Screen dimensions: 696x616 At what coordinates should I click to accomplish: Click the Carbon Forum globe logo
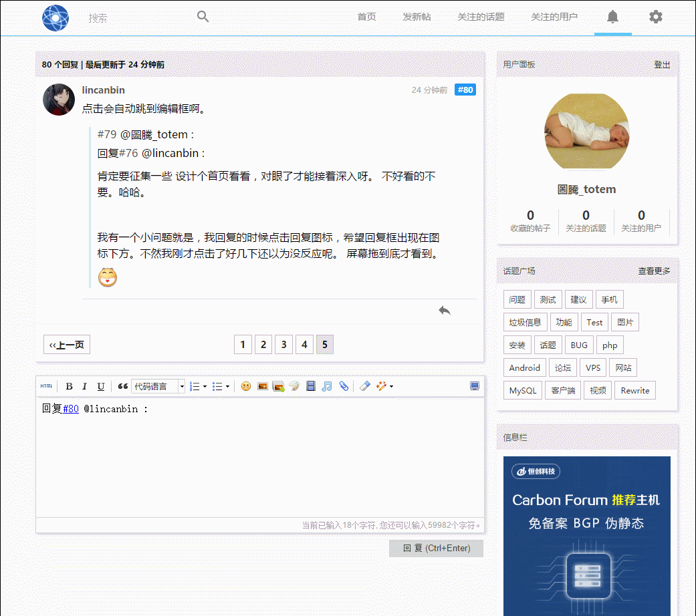(x=55, y=18)
